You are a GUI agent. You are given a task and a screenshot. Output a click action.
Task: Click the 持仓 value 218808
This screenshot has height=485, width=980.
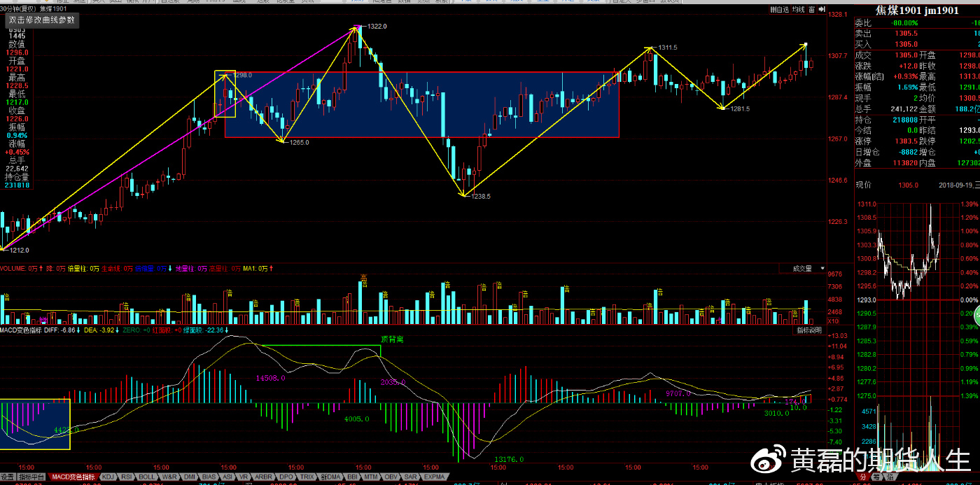[904, 120]
